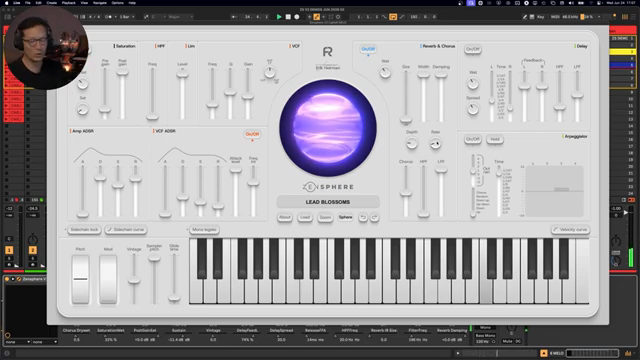Toggle the Reverb & Chorus On/Off switch
The width and height of the screenshot is (640, 360).
(368, 49)
